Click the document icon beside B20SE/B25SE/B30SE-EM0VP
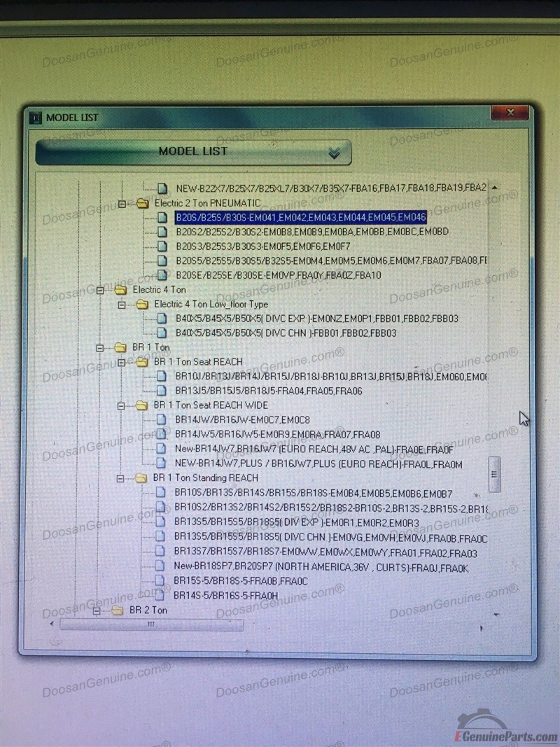This screenshot has width=560, height=747. pyautogui.click(x=162, y=275)
